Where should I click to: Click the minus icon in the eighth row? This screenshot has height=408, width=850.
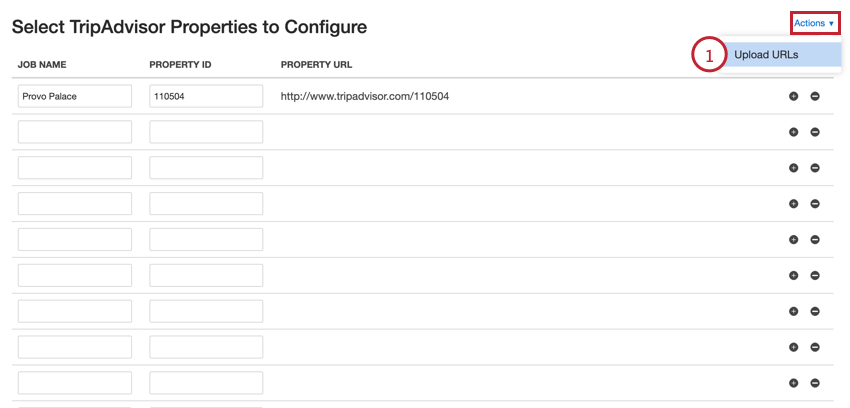point(815,348)
